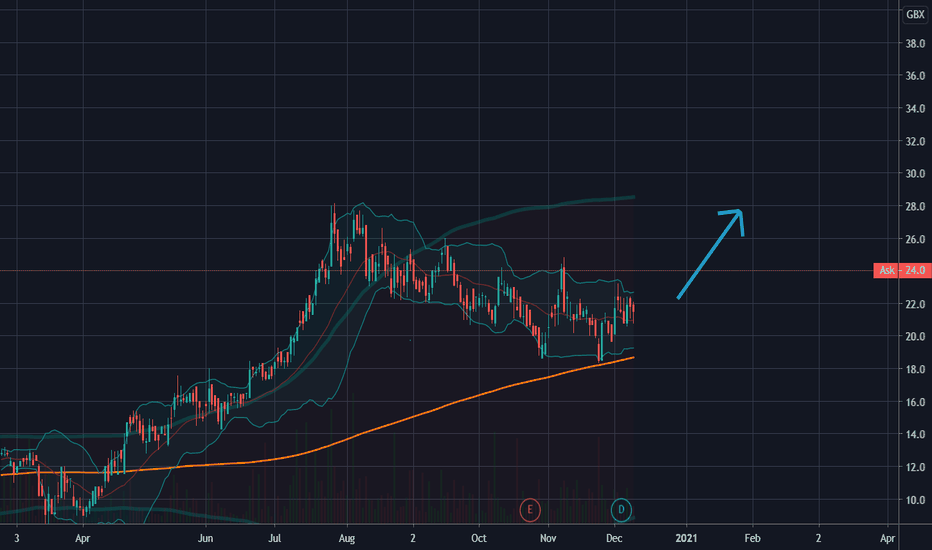Click the Jul label on time axis
The height and width of the screenshot is (550, 932).
pos(275,538)
